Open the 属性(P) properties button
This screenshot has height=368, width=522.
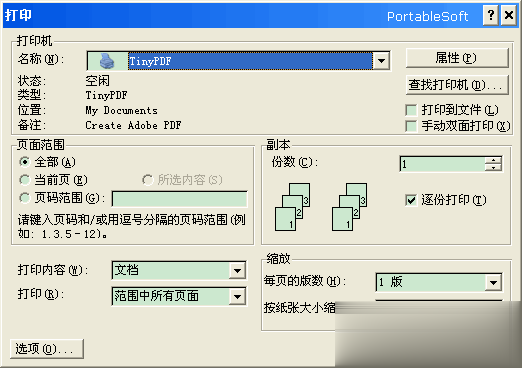pyautogui.click(x=457, y=58)
